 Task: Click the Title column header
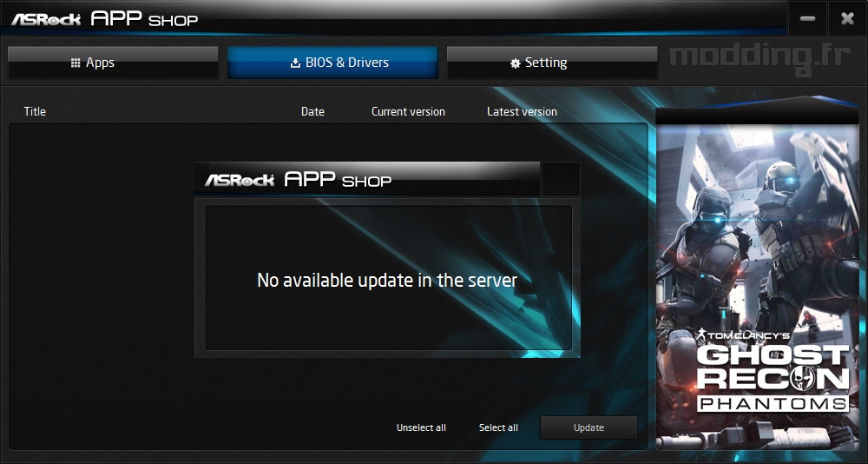(35, 111)
